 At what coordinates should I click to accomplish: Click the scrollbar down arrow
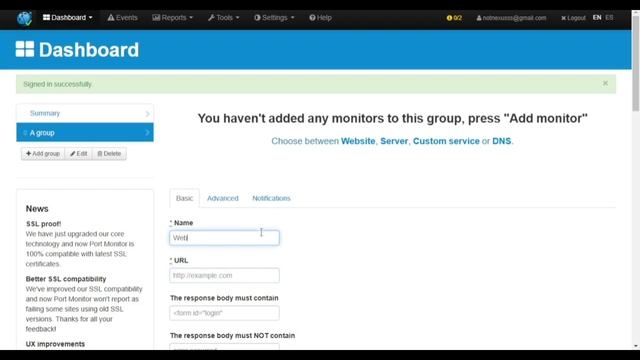pyautogui.click(x=636, y=346)
